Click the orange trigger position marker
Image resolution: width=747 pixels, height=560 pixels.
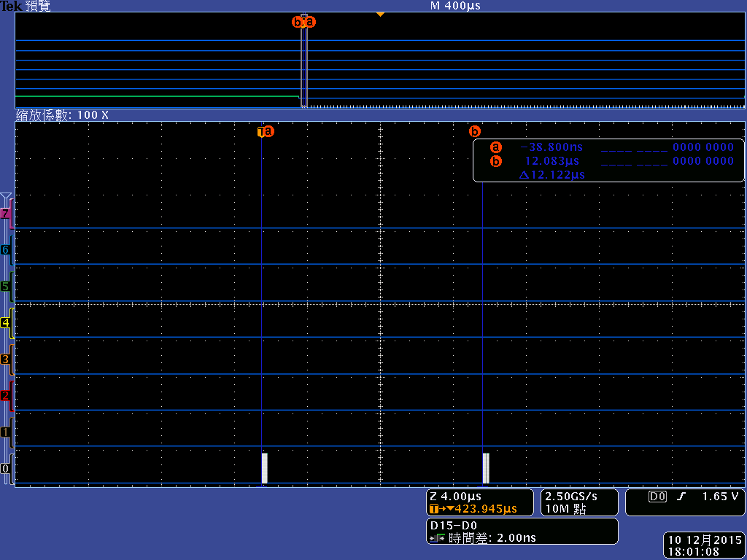[x=381, y=13]
